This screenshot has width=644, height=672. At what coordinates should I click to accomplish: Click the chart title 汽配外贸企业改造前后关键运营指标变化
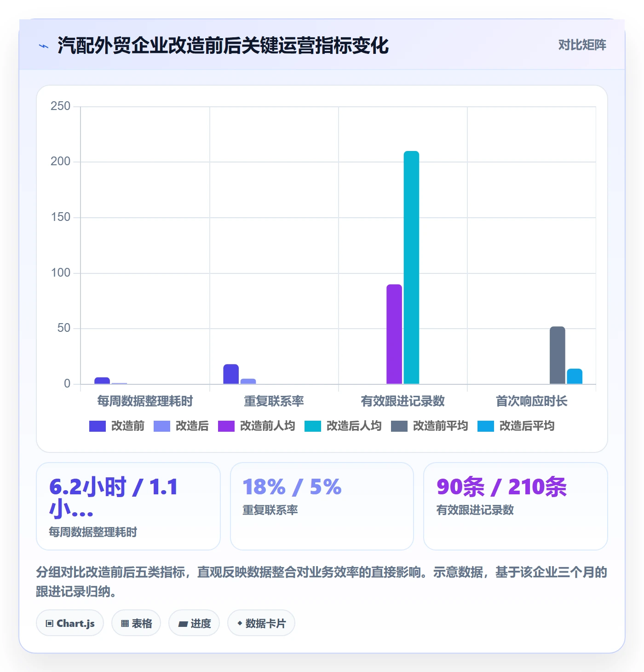(x=223, y=46)
